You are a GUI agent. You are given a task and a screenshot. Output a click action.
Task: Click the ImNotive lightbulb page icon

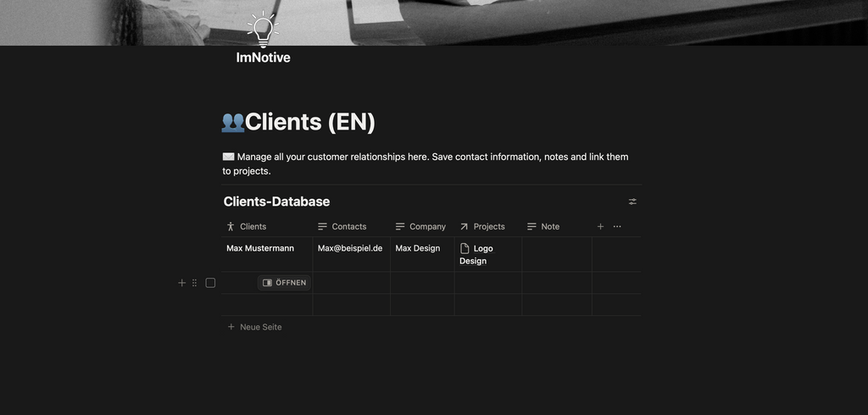[263, 30]
